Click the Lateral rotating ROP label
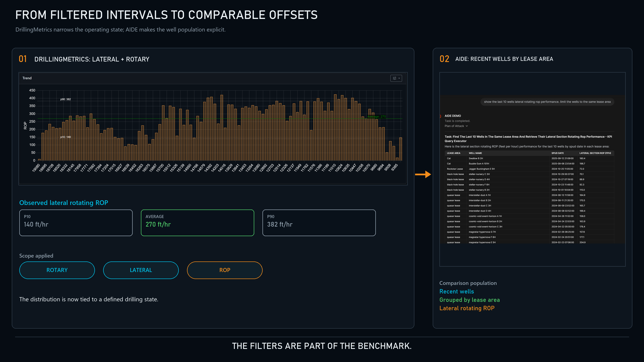The image size is (644, 362). point(467,308)
